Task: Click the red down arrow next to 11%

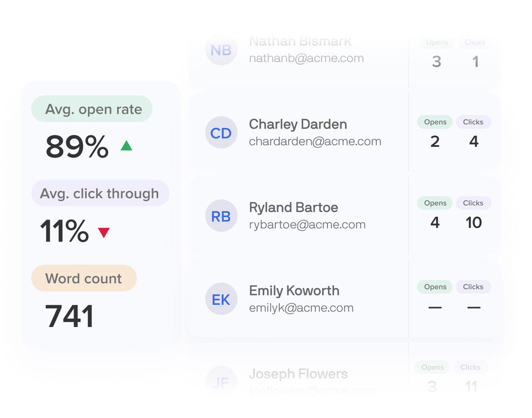Action: click(x=104, y=232)
